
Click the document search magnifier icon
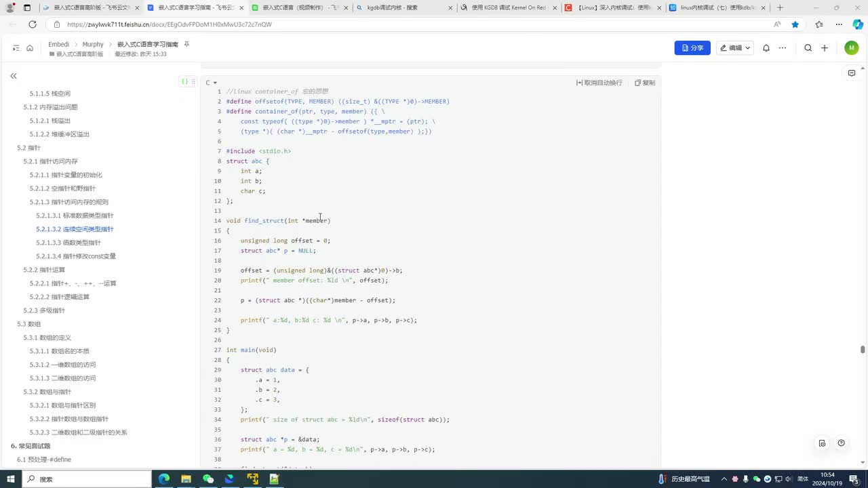coord(808,48)
